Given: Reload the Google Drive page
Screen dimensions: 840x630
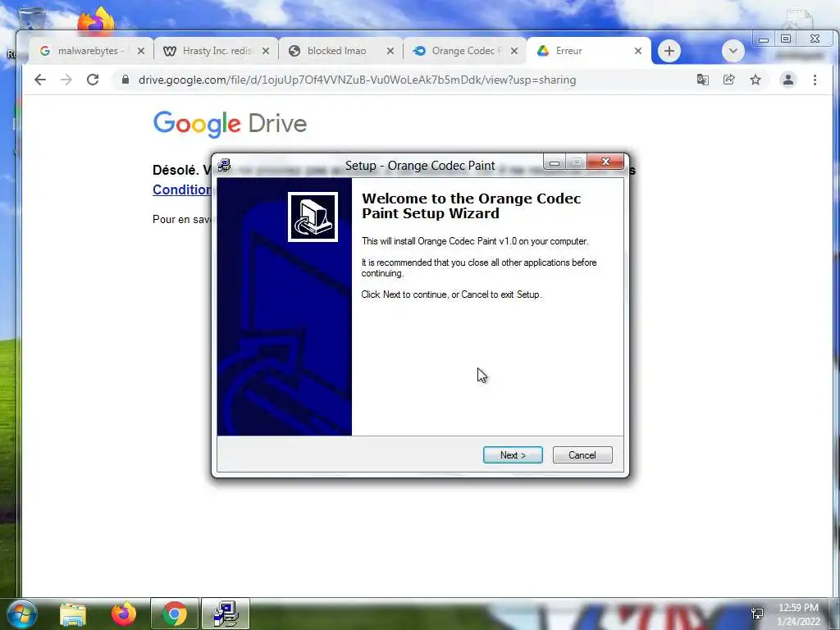Looking at the screenshot, I should [x=93, y=80].
